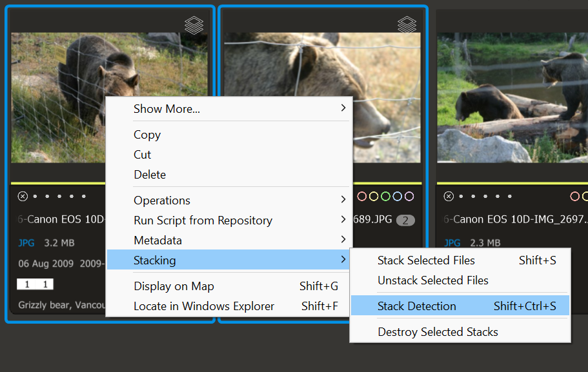Set green color label on second thumbnail
588x372 pixels.
385,196
